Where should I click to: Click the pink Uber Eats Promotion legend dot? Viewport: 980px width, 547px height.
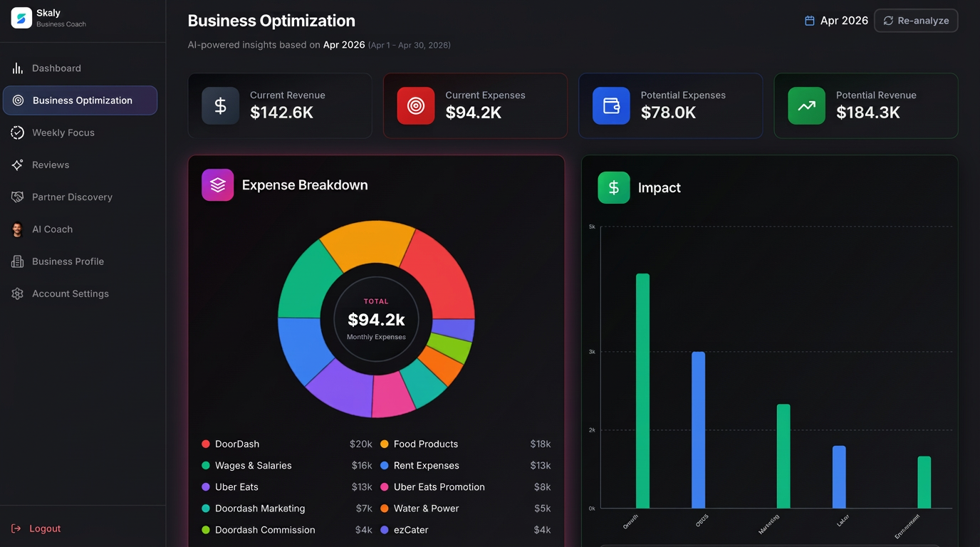pos(385,487)
